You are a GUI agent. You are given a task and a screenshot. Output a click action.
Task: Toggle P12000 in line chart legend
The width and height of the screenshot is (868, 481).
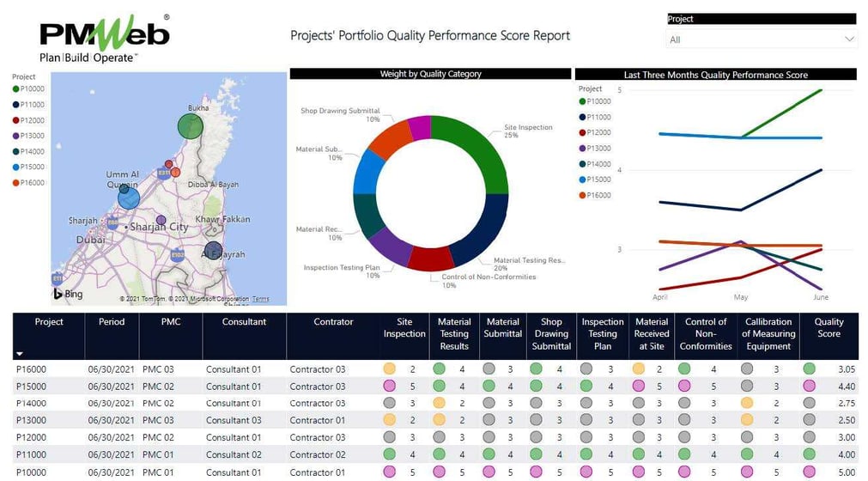pos(598,132)
